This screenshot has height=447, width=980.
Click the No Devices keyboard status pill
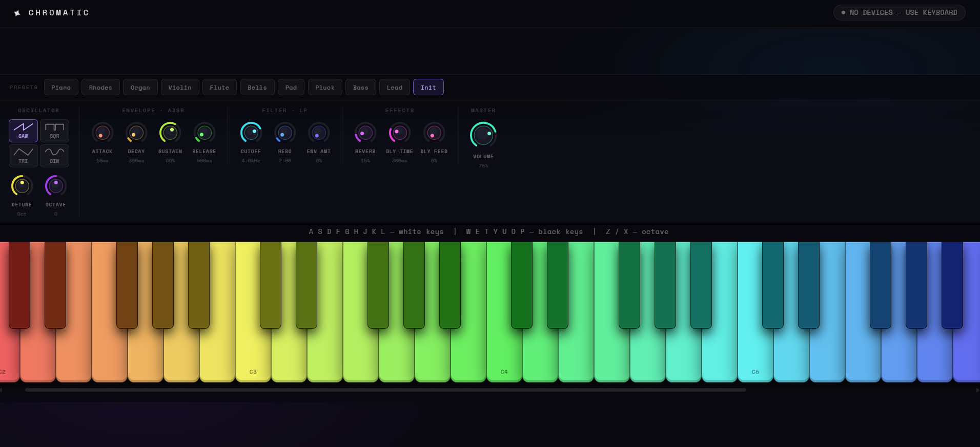click(900, 13)
